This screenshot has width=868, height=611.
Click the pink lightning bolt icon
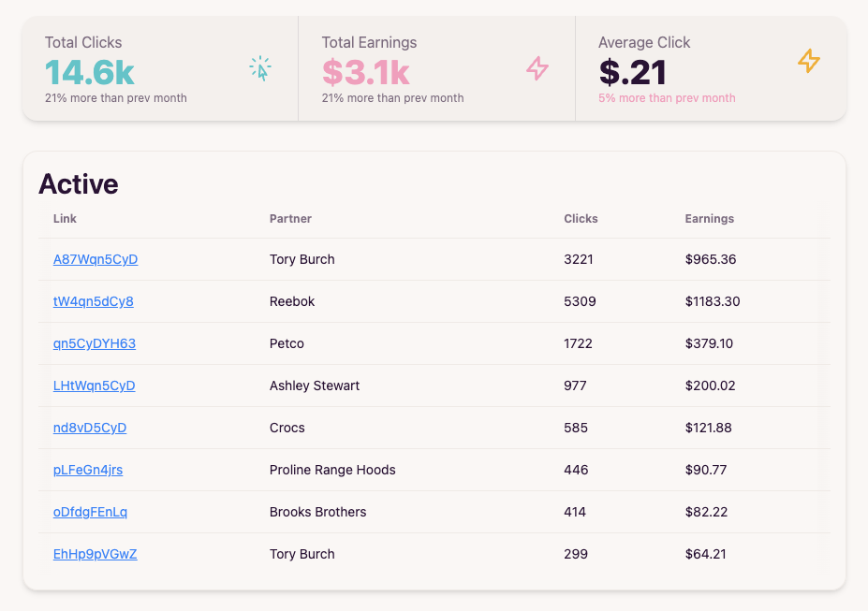click(537, 68)
